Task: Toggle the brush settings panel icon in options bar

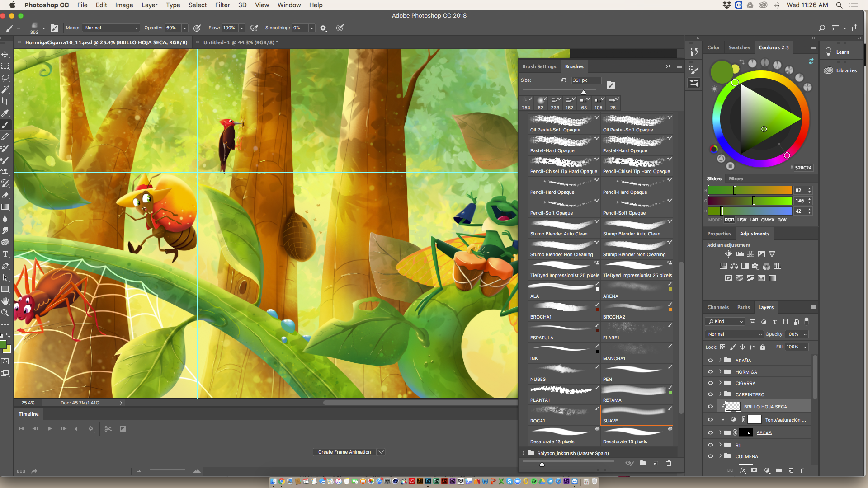Action: tap(55, 28)
